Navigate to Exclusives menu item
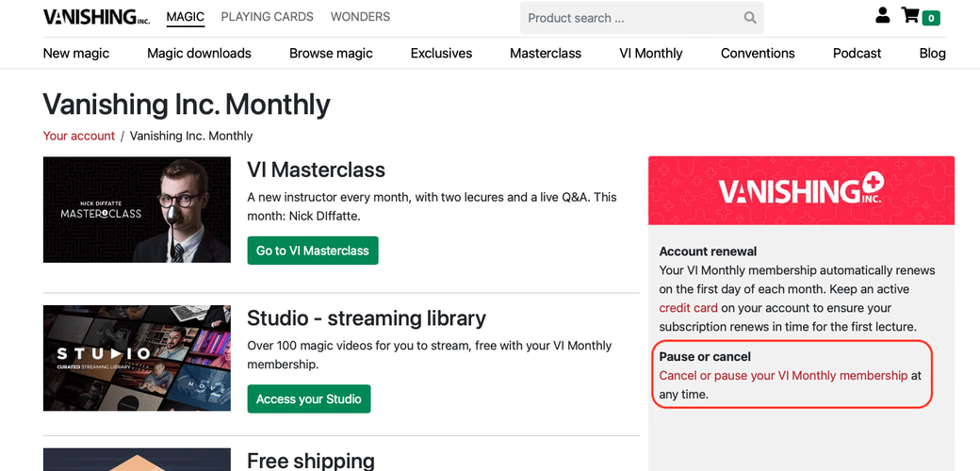The width and height of the screenshot is (980, 471). pyautogui.click(x=441, y=53)
